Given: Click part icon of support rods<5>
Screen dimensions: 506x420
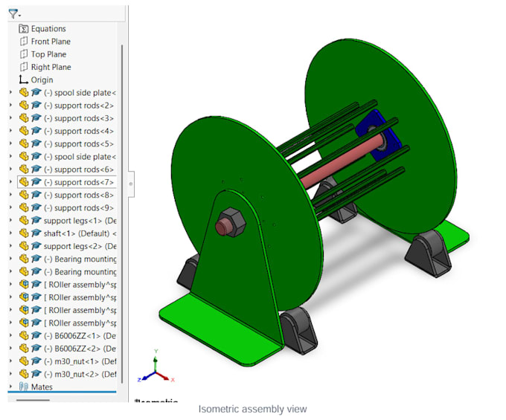Looking at the screenshot, I should click(x=24, y=143).
